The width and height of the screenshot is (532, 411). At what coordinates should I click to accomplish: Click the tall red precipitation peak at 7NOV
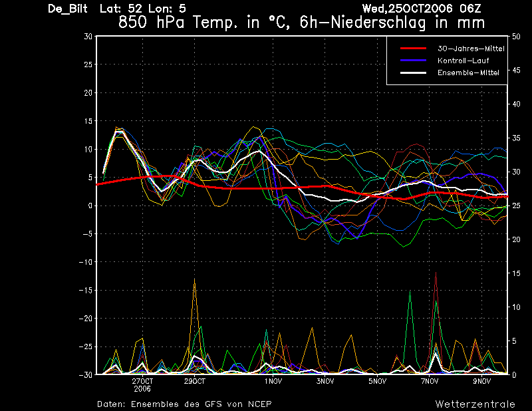436,275
